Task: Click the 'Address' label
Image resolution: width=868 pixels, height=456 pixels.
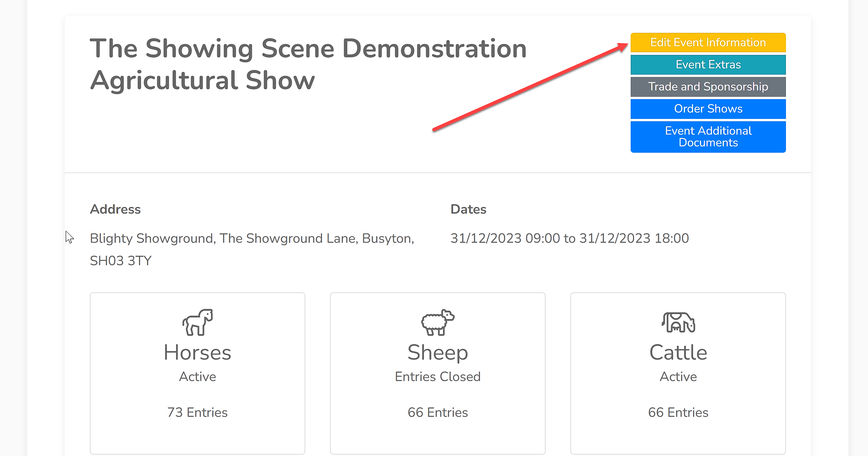Action: coord(115,209)
